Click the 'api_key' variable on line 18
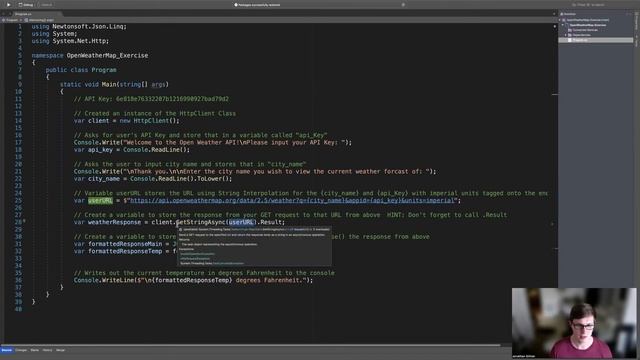This screenshot has height=360, width=640. pyautogui.click(x=100, y=149)
